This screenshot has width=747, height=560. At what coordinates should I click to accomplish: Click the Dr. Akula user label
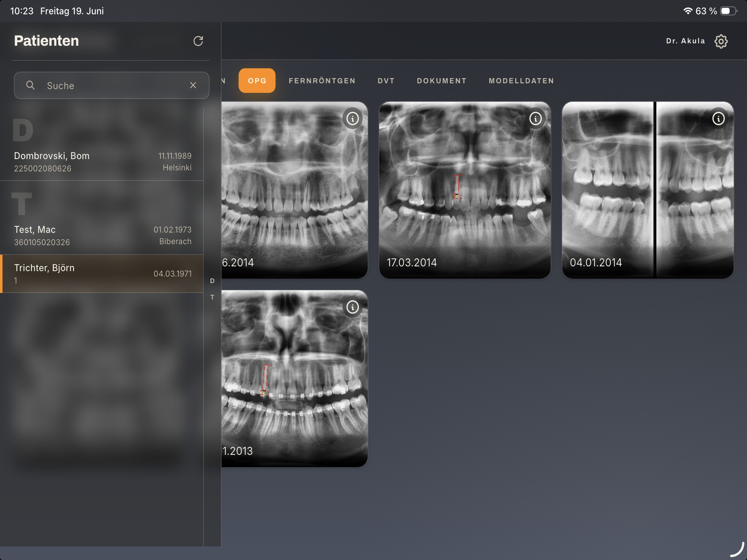click(685, 41)
